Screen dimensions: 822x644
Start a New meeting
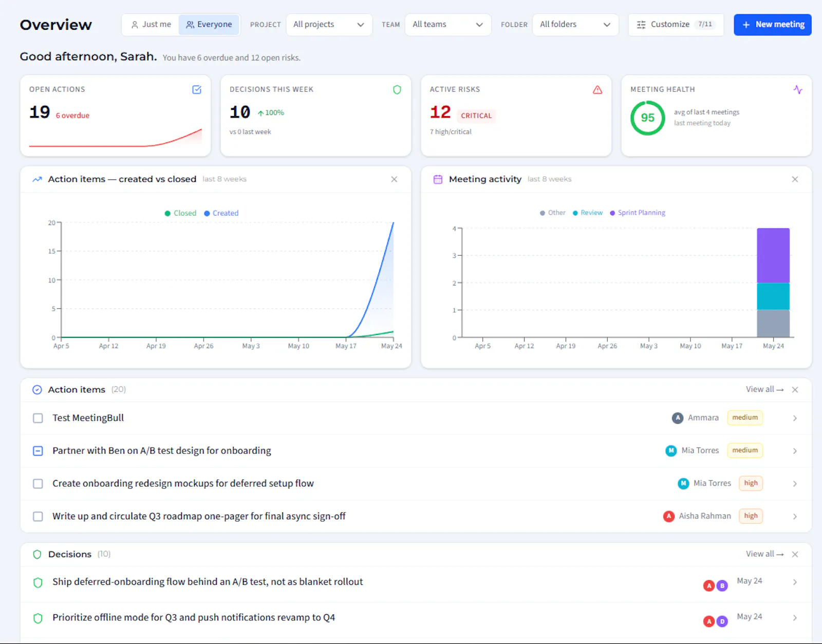click(x=773, y=25)
